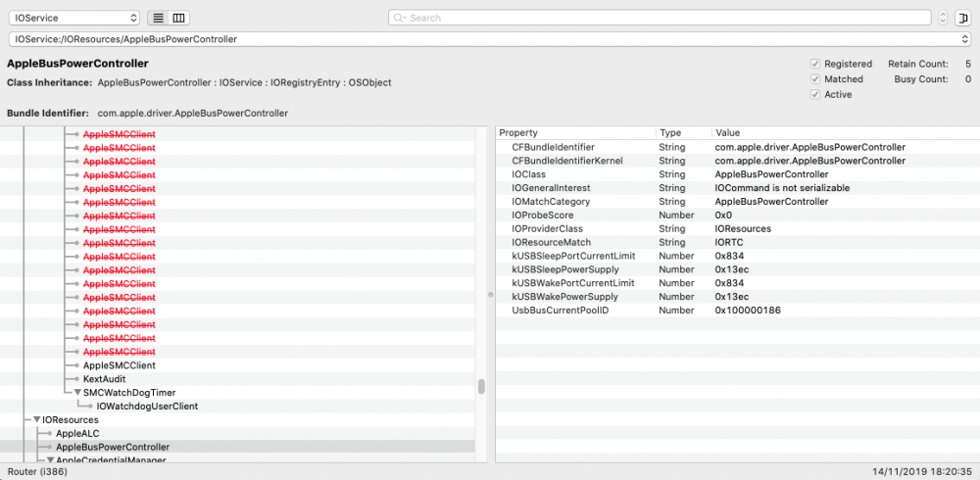Click the Router (i386) status text
Screen dimensions: 980x480
point(37,471)
